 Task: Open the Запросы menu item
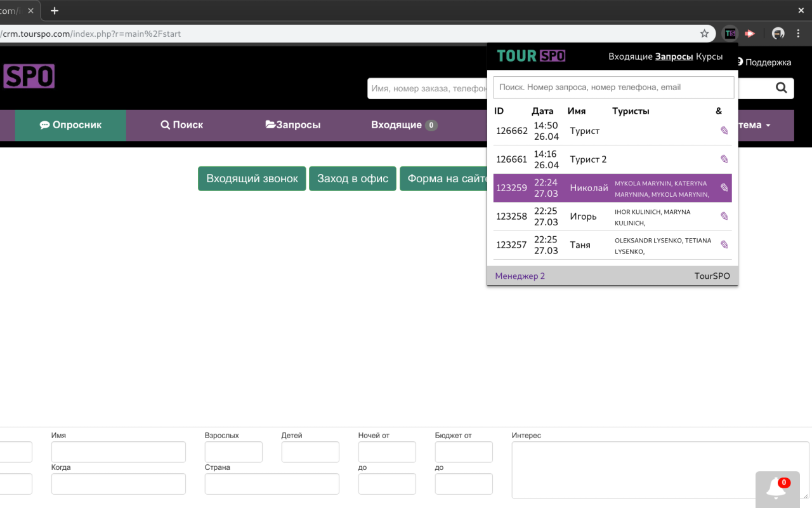coord(293,125)
